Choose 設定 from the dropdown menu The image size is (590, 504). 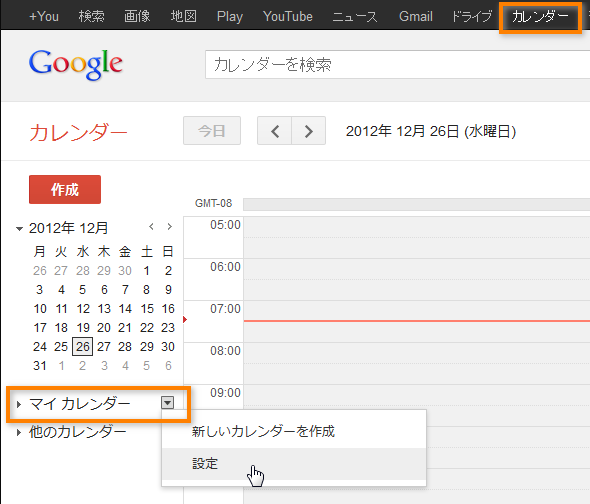[x=294, y=464]
